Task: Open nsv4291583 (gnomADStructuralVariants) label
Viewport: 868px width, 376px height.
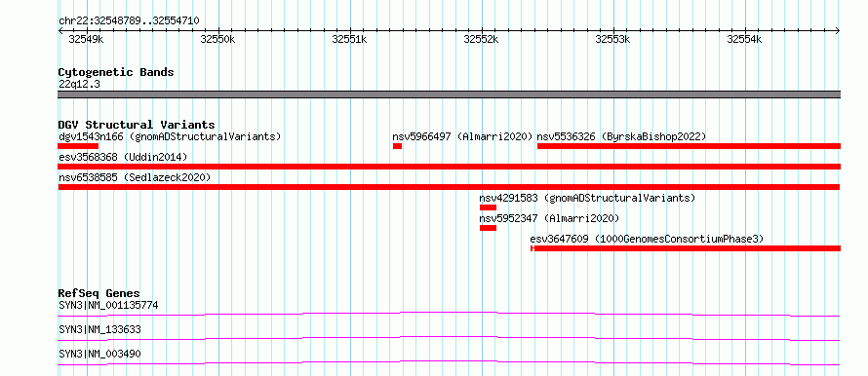Action: (x=587, y=198)
